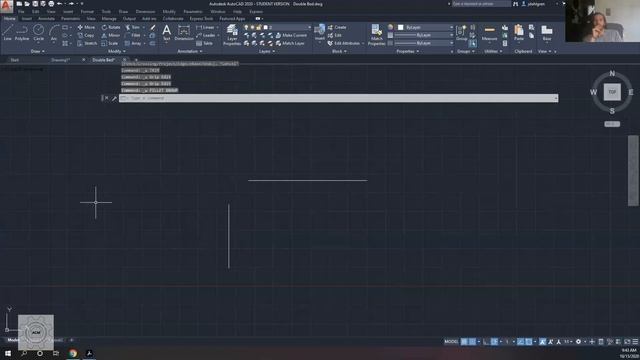640x360 pixels.
Task: Click the Trim tool
Action: point(133,27)
